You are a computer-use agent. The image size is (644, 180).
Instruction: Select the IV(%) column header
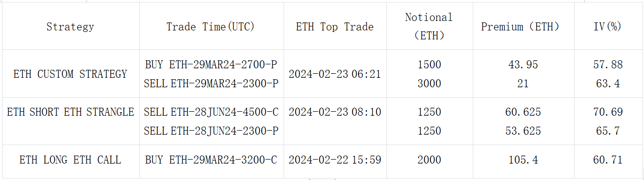608,27
